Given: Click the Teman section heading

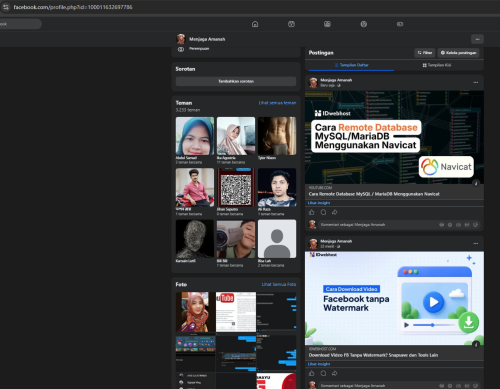Looking at the screenshot, I should [184, 103].
